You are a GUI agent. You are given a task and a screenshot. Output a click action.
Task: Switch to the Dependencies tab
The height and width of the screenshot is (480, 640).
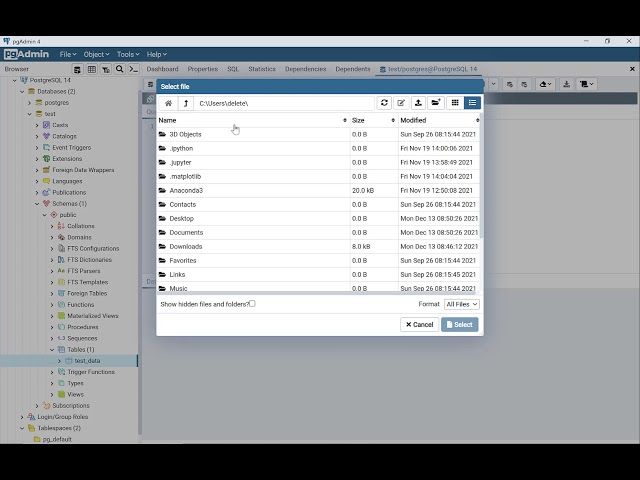tap(306, 69)
